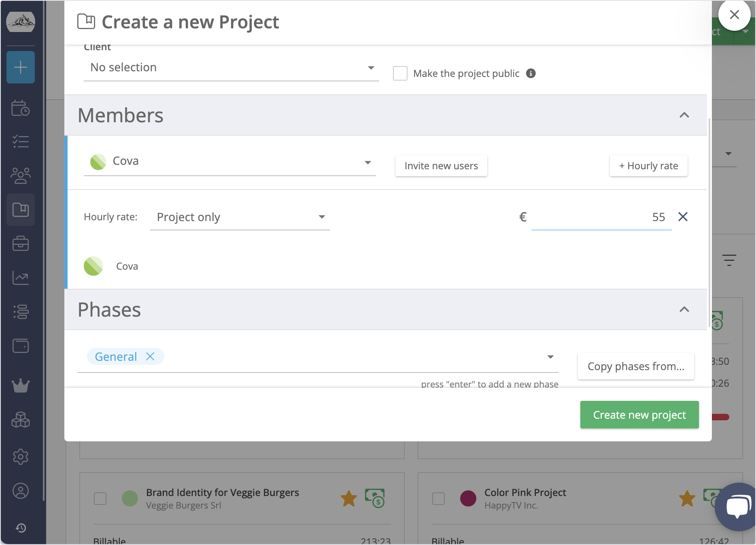Check the Brand Identity for Veggie Burgers box
The width and height of the screenshot is (756, 545).
pos(100,498)
